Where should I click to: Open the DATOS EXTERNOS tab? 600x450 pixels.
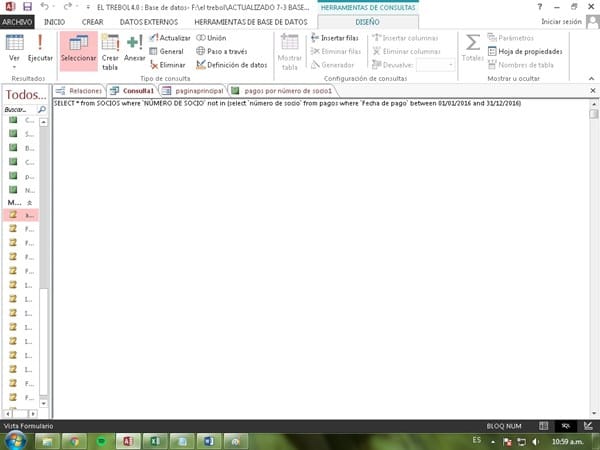click(x=149, y=22)
